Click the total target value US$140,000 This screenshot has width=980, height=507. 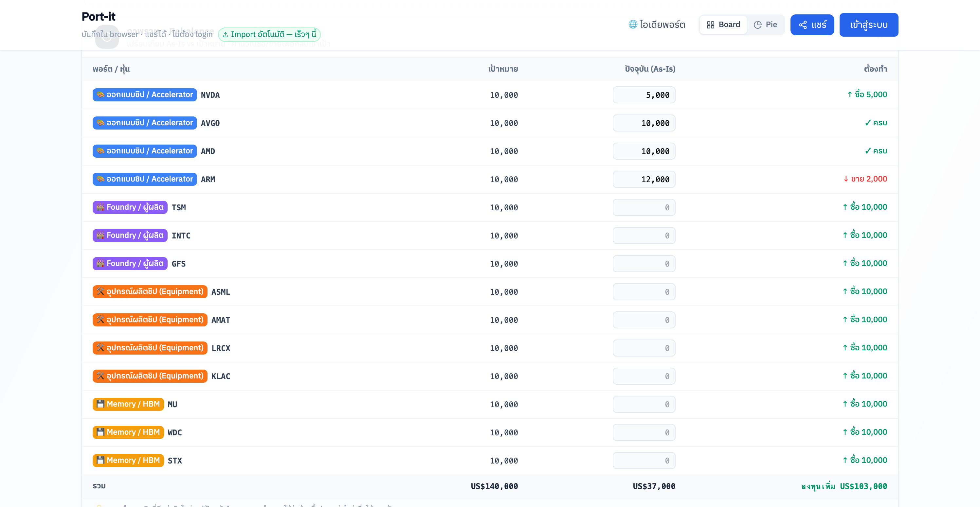click(x=494, y=486)
